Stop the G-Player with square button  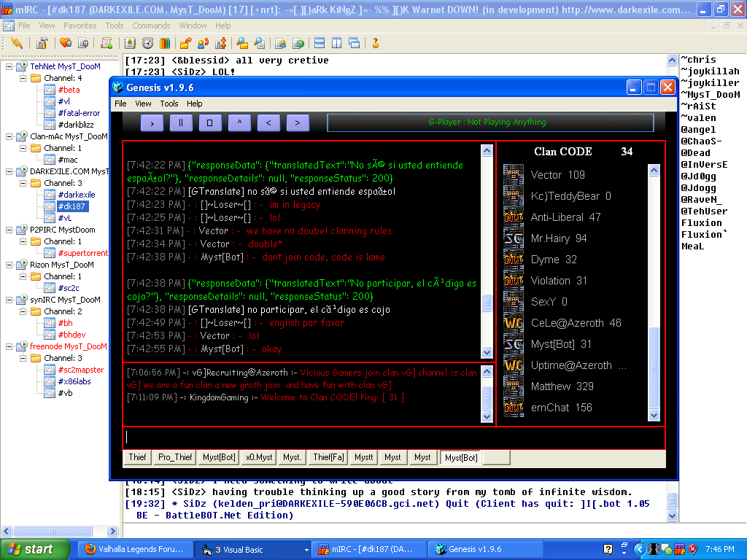[x=210, y=122]
